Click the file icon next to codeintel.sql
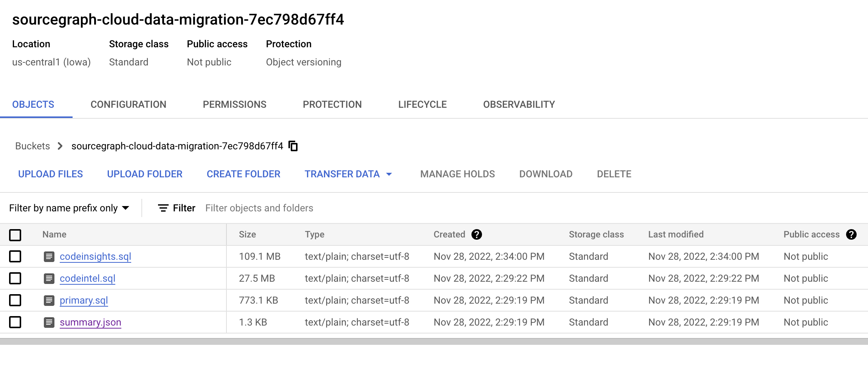Screen dimensions: 868x366 [x=49, y=279]
